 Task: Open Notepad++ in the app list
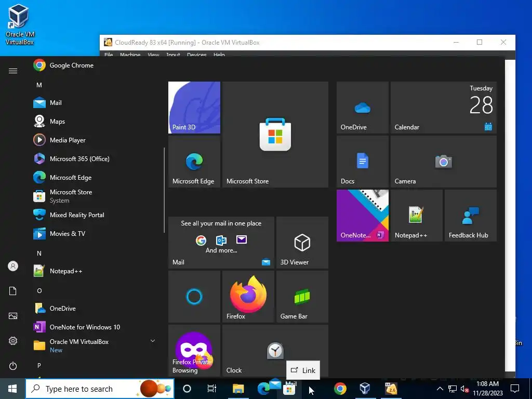(95, 271)
